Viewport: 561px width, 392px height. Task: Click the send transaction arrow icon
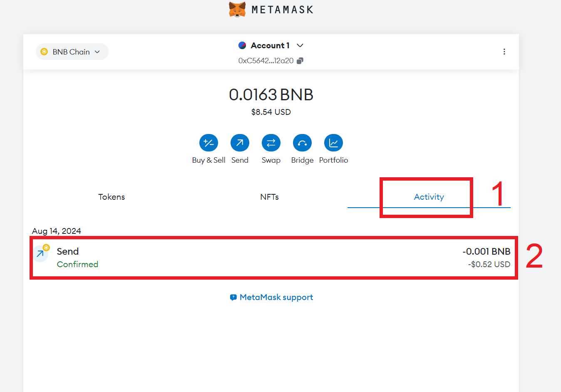[x=41, y=253]
